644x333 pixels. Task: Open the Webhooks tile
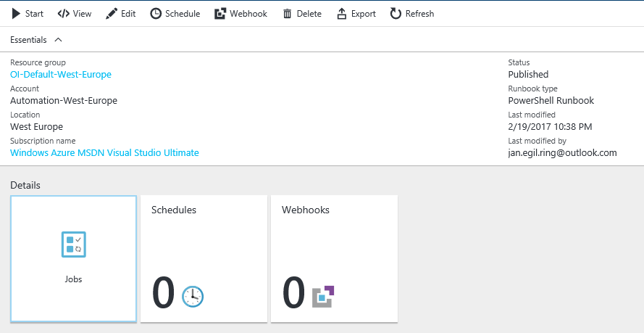point(335,258)
